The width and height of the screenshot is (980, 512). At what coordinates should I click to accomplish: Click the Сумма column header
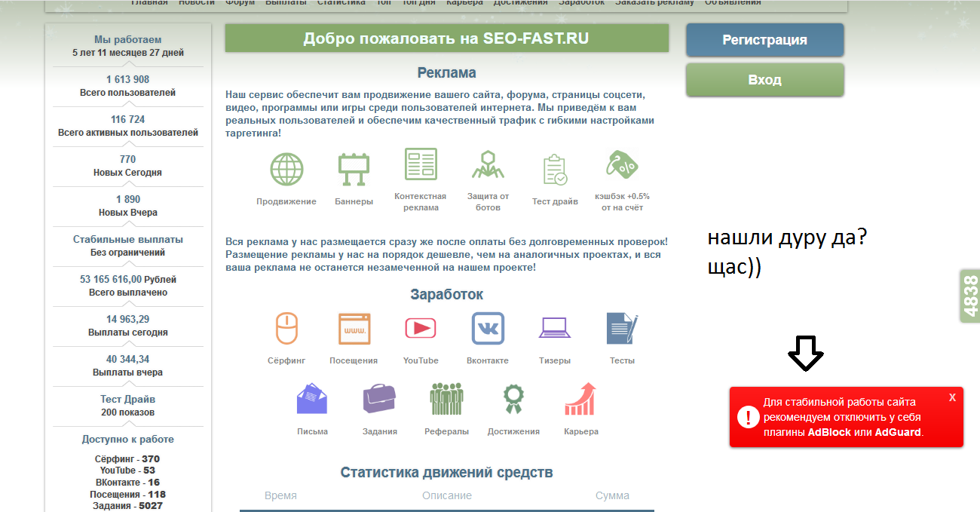pyautogui.click(x=612, y=495)
